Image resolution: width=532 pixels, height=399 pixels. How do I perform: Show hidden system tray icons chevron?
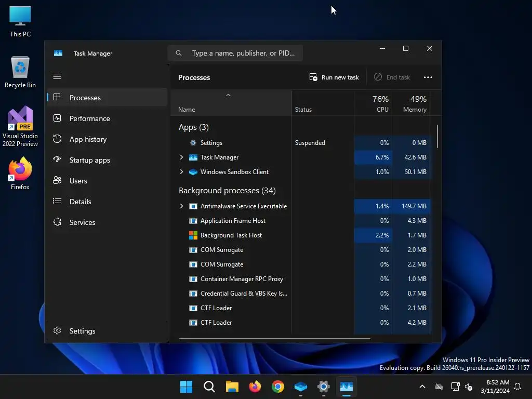click(422, 387)
